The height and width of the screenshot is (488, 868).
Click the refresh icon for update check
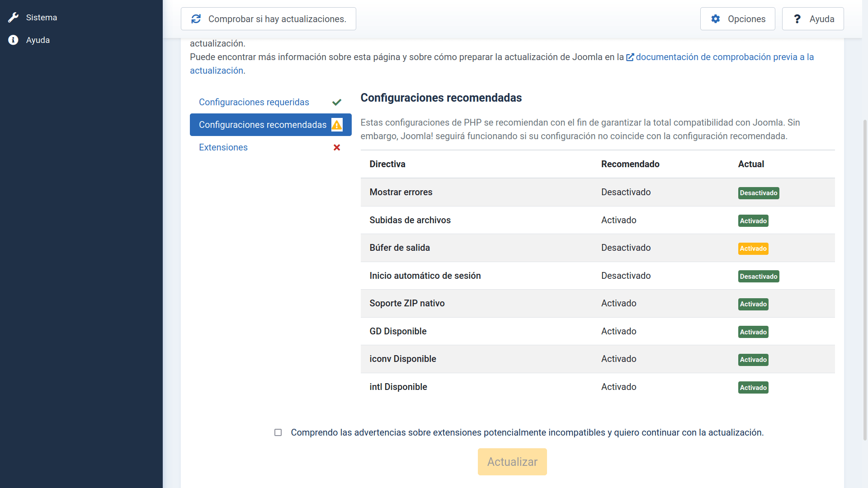click(x=196, y=19)
